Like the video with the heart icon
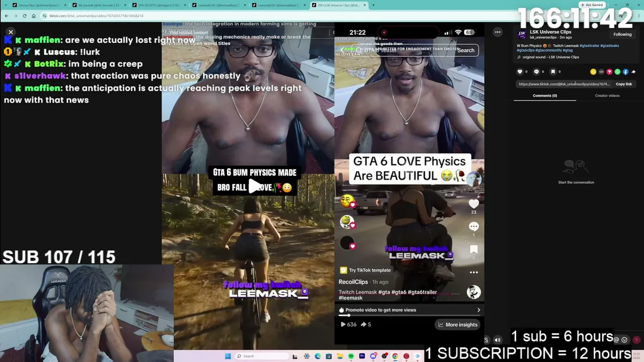 tap(520, 72)
